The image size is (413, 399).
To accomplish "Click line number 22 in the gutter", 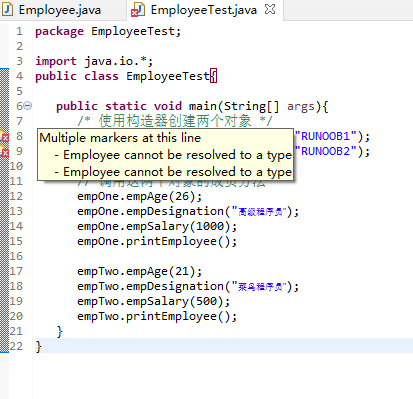I will pos(16,346).
